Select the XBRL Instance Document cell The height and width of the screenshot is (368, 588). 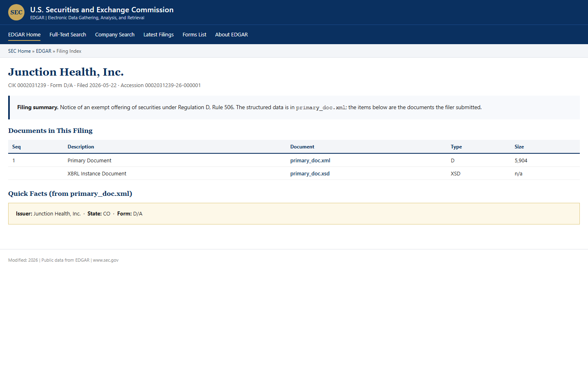97,174
